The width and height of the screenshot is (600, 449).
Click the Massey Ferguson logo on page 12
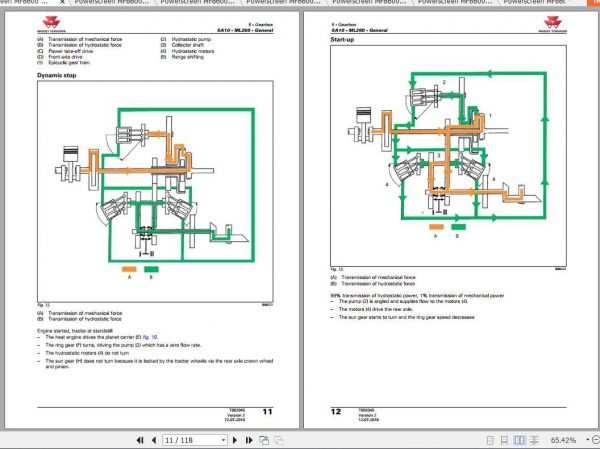tap(553, 24)
